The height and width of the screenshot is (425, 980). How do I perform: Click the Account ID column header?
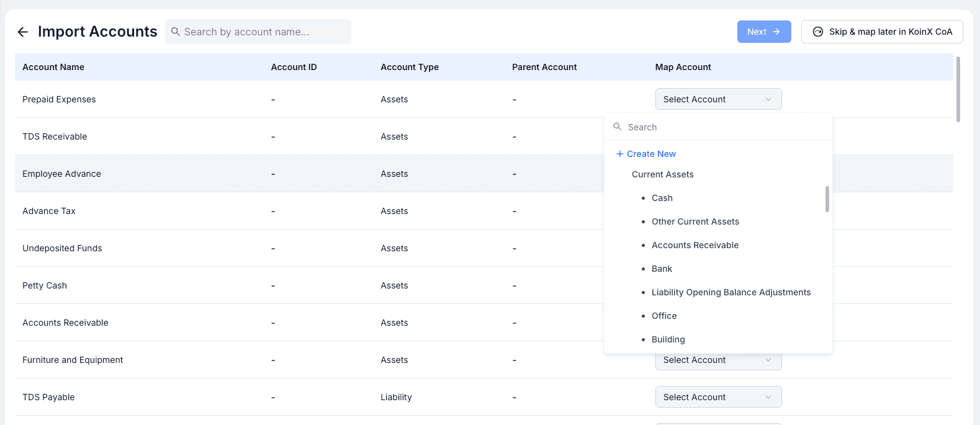click(294, 67)
